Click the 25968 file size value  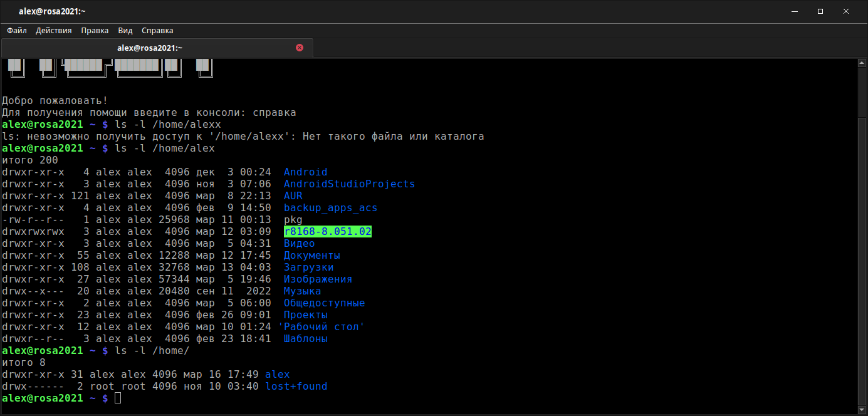pos(174,219)
